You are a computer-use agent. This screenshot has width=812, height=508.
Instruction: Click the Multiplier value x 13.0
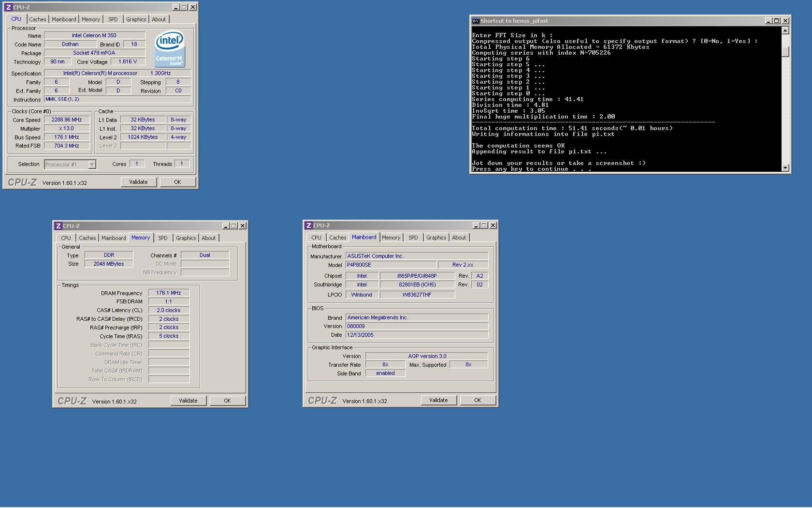[x=67, y=128]
